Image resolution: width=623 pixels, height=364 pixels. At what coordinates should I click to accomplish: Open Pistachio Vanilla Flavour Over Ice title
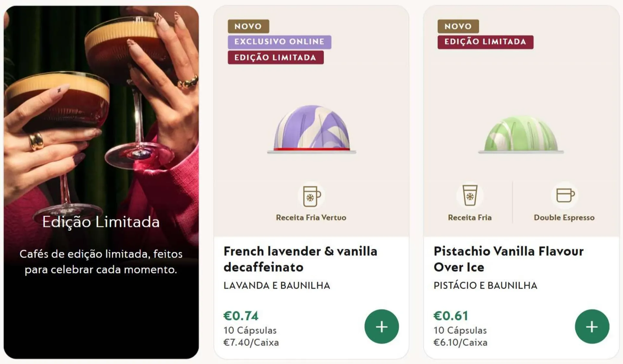(x=508, y=259)
